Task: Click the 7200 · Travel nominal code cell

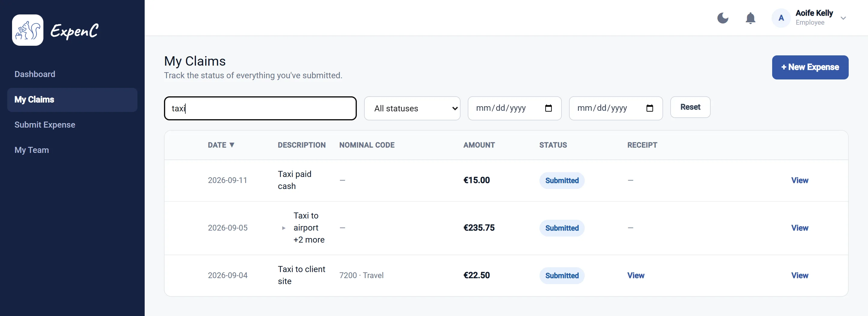Action: [361, 275]
